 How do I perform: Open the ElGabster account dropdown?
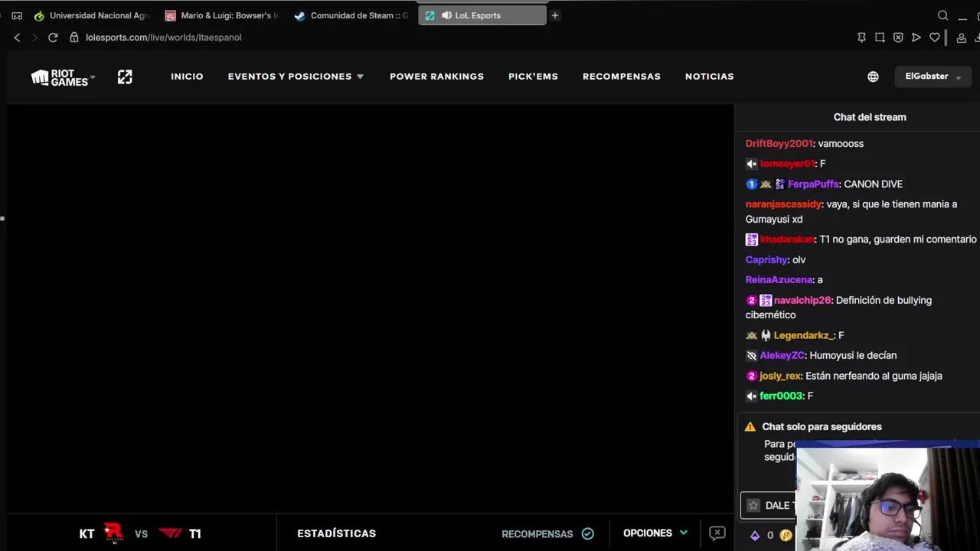pyautogui.click(x=933, y=77)
